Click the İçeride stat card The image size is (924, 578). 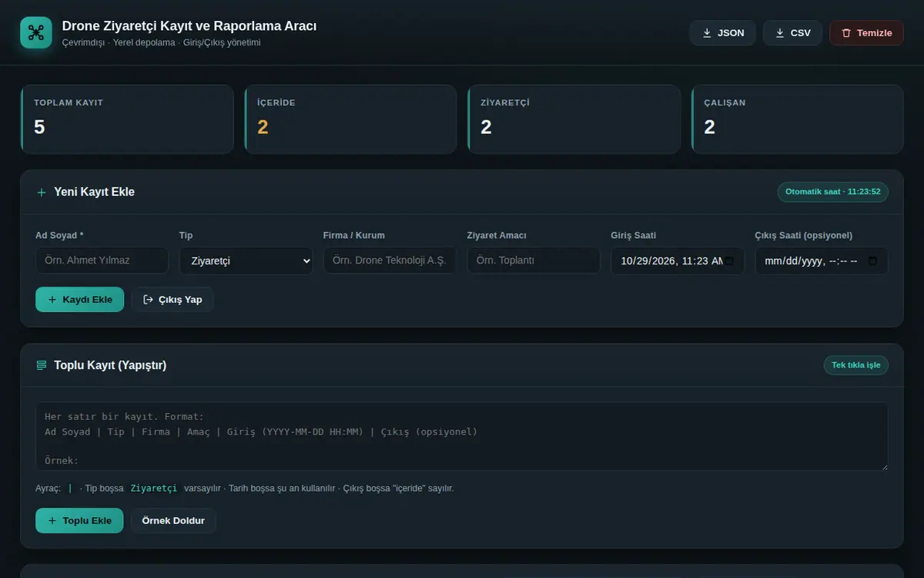350,119
